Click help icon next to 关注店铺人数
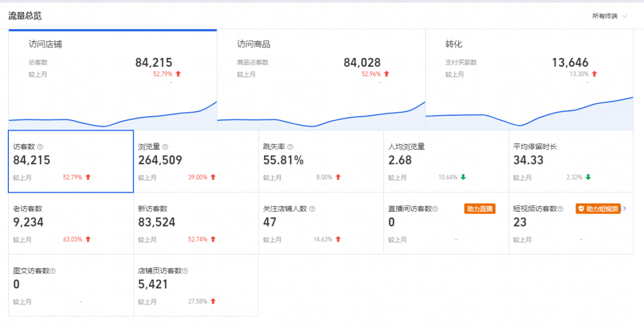The width and height of the screenshot is (644, 327). pyautogui.click(x=312, y=209)
